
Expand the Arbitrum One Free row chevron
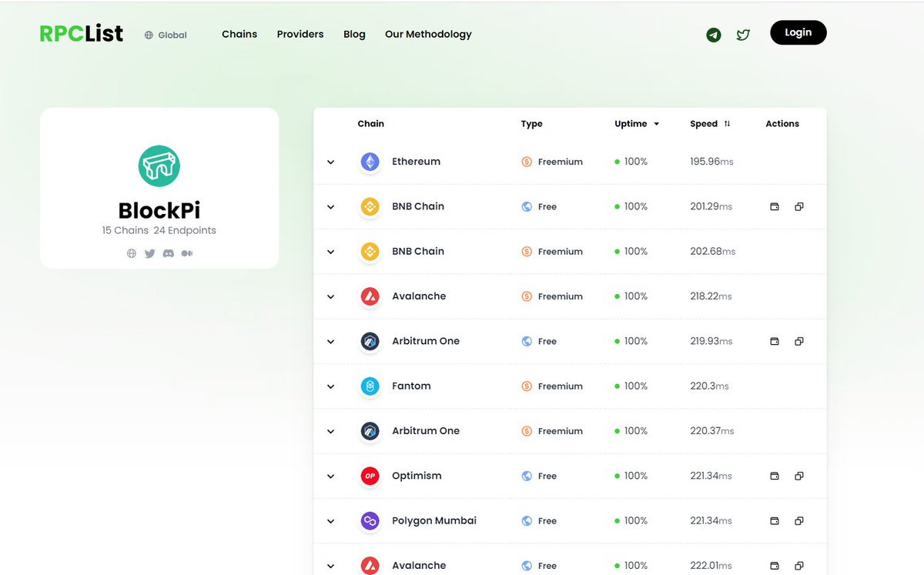pyautogui.click(x=330, y=342)
